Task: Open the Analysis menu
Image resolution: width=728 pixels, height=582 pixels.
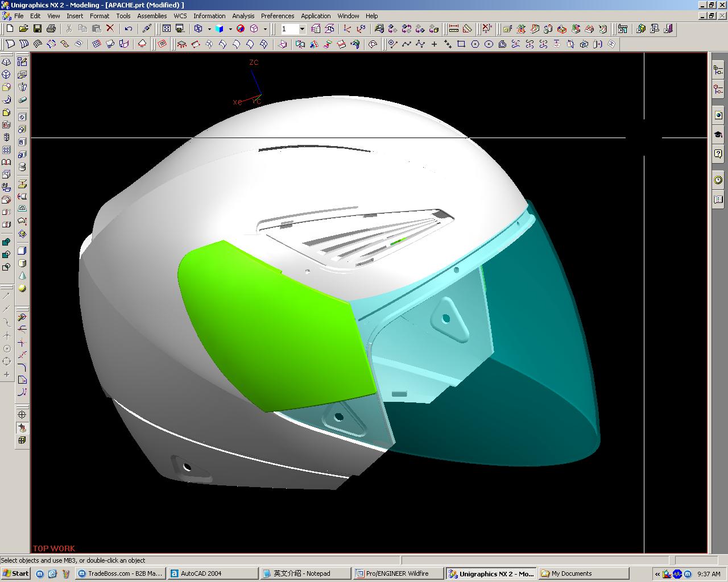Action: [x=243, y=16]
